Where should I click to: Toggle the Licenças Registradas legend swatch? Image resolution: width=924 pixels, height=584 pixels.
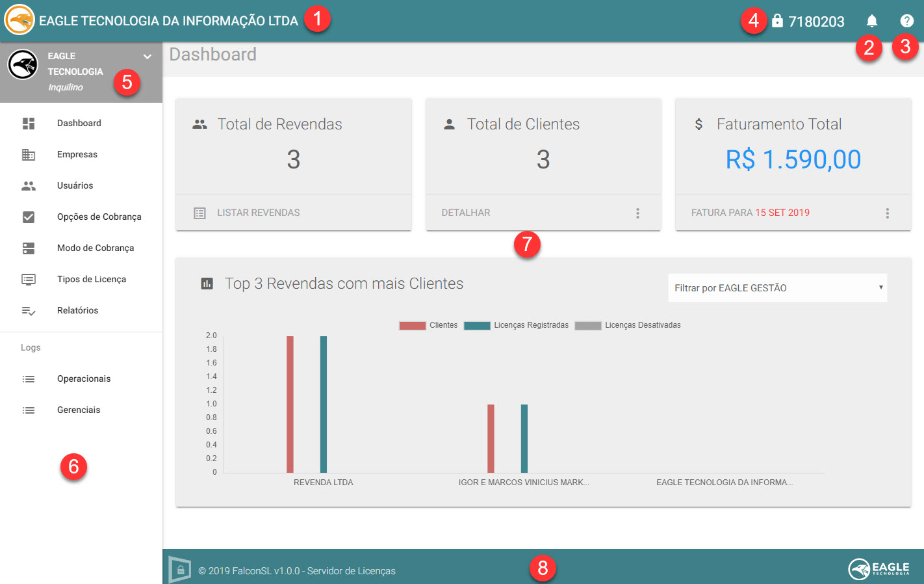[477, 325]
